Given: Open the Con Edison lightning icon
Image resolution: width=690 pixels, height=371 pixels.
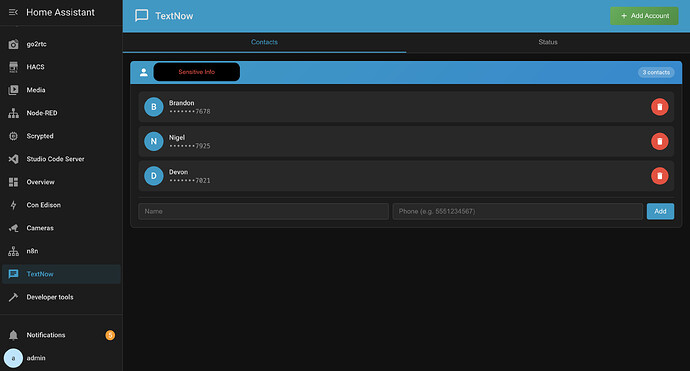Looking at the screenshot, I should (x=14, y=205).
